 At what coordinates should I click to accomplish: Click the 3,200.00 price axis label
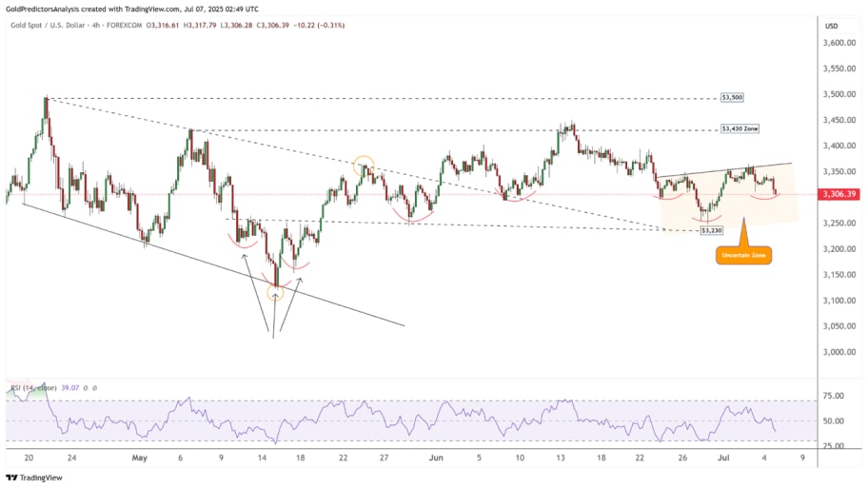[839, 249]
